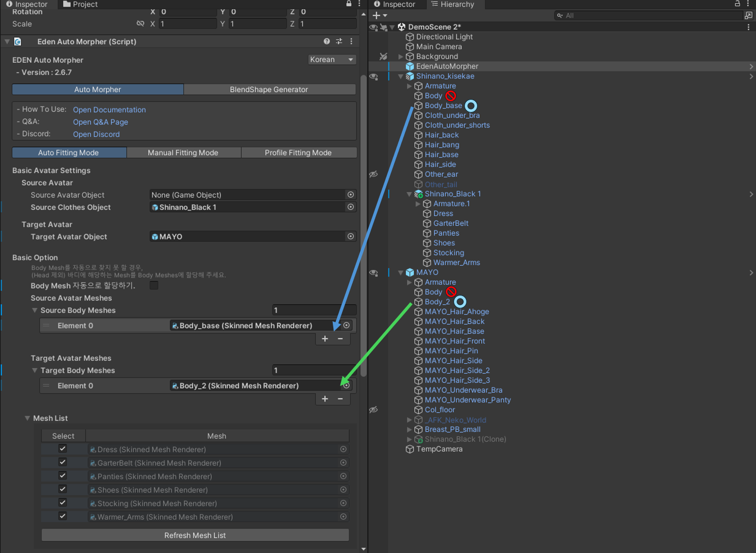Open object picker for Body_2 element
This screenshot has height=553, width=756.
(347, 385)
